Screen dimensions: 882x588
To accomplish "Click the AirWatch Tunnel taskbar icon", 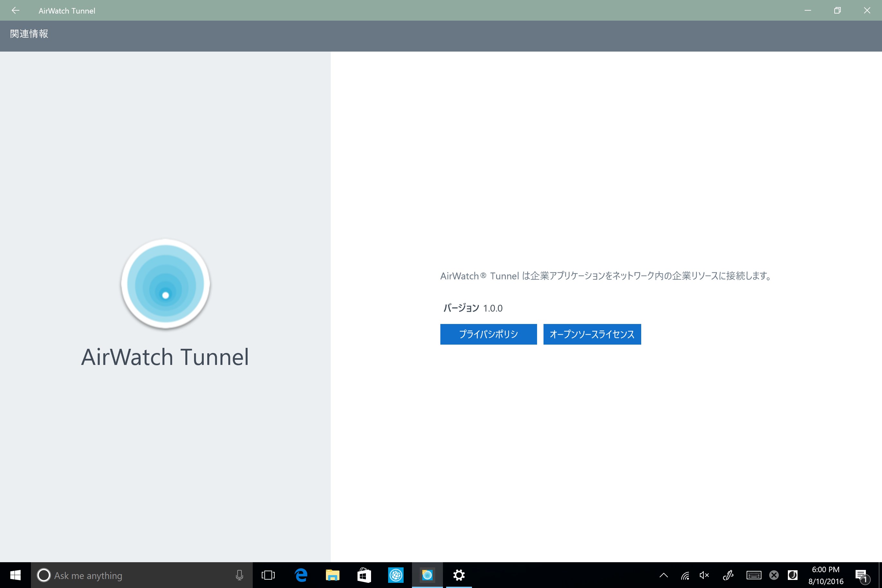I will (427, 575).
